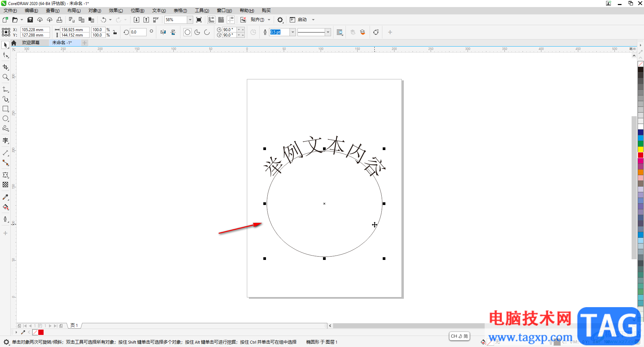The height and width of the screenshot is (347, 644).
Task: Click the Save disk icon
Action: tap(30, 20)
